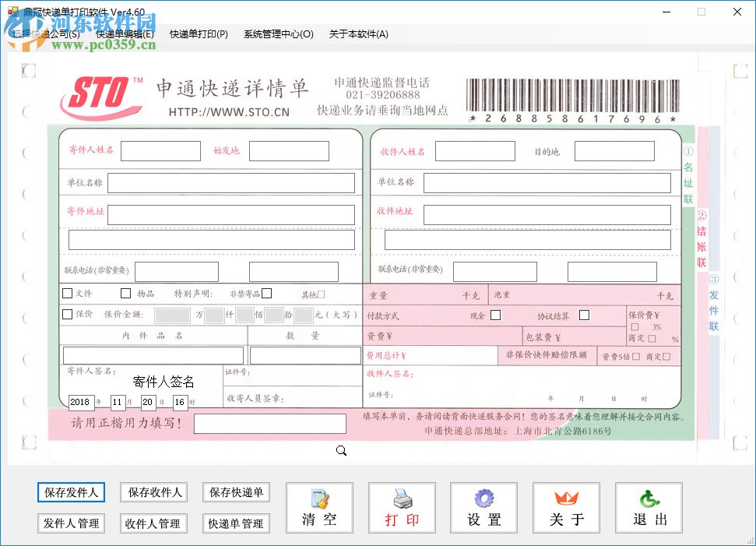Enable the 物品 item checkbox

click(125, 293)
